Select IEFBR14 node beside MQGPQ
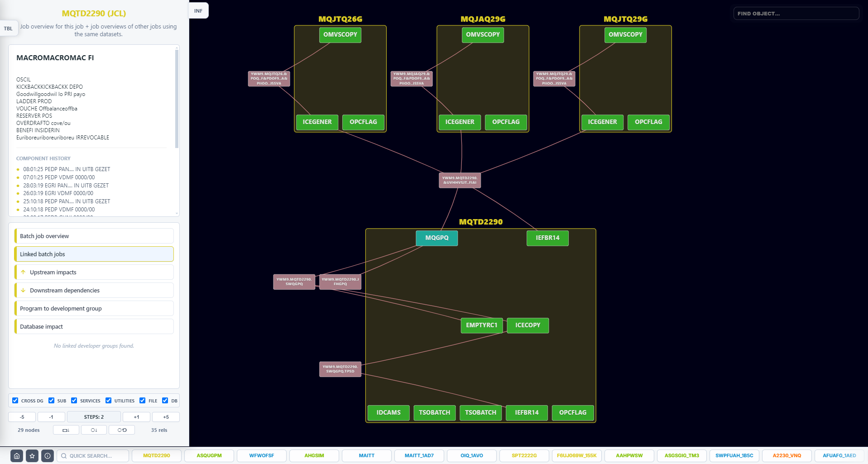868x464 pixels. click(x=547, y=238)
